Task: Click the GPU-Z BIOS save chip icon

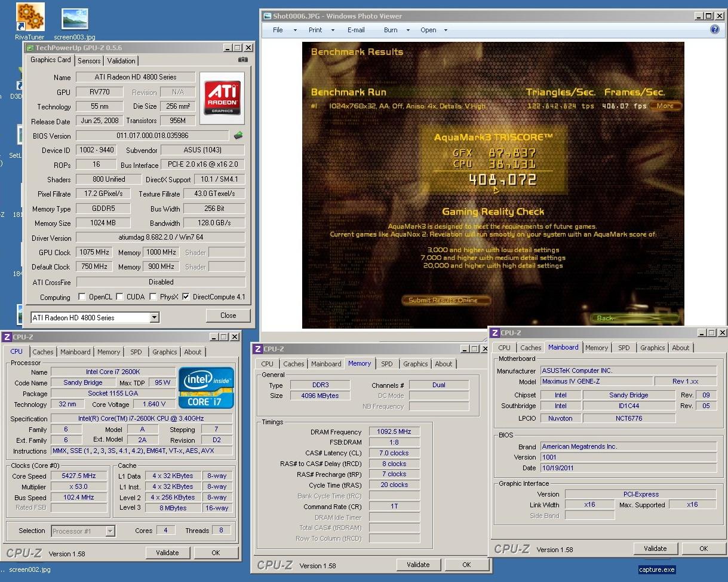Action: click(238, 136)
